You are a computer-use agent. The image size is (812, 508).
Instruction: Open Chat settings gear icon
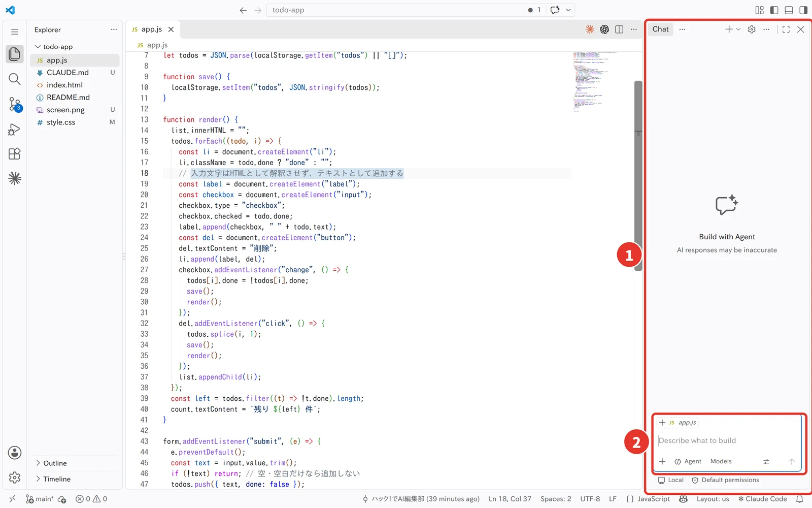tap(752, 29)
